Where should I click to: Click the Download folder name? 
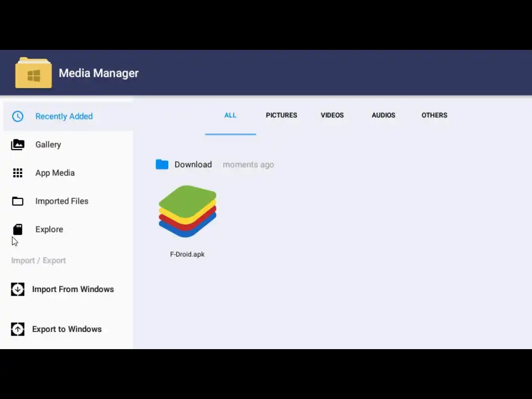193,165
